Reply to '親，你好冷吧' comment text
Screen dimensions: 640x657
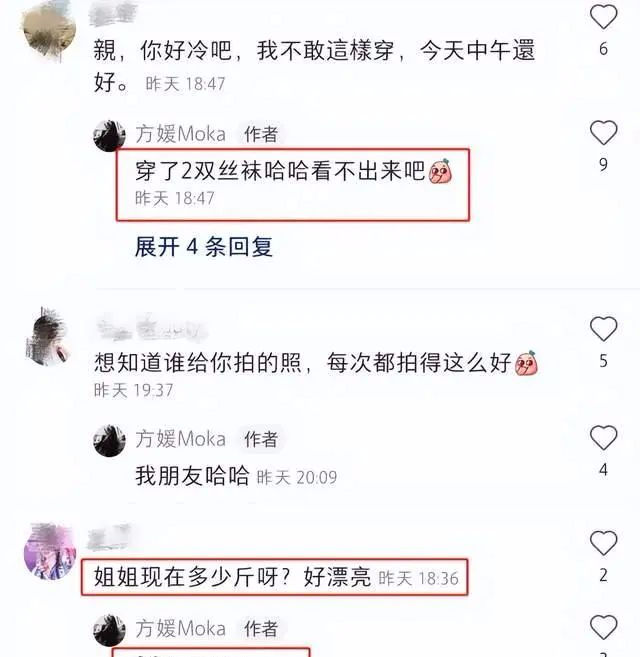click(x=314, y=66)
